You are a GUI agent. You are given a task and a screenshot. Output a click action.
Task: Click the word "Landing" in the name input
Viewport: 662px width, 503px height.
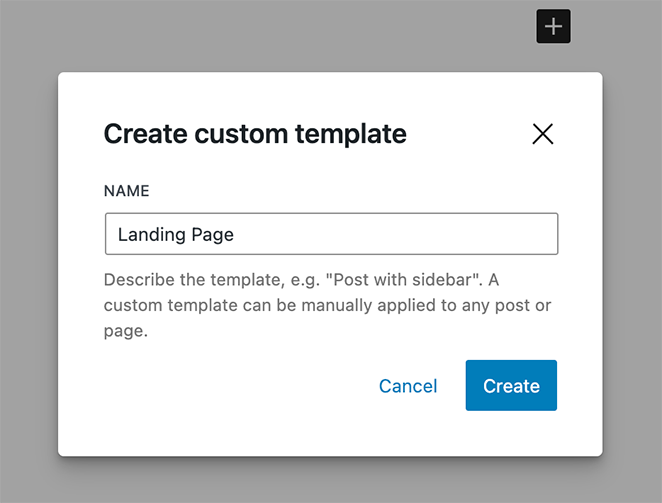click(x=151, y=234)
